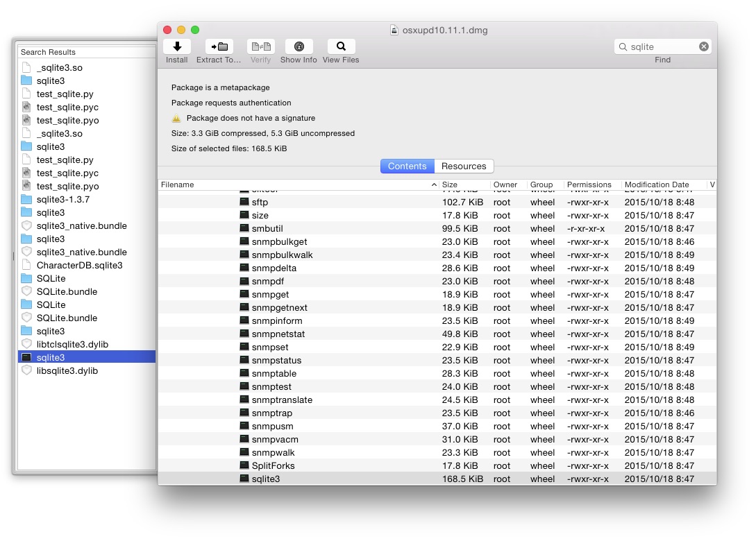Click the snmpget file icon
The width and height of the screenshot is (756, 541).
(x=244, y=294)
